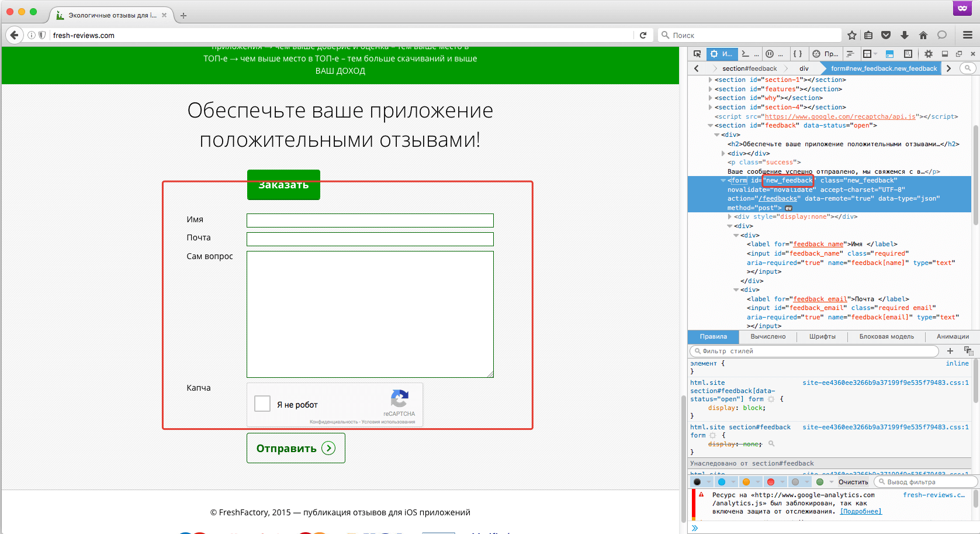This screenshot has height=534, width=980.
Task: Select form#new_feedback.new_feedback breadcrumb
Action: pyautogui.click(x=884, y=68)
